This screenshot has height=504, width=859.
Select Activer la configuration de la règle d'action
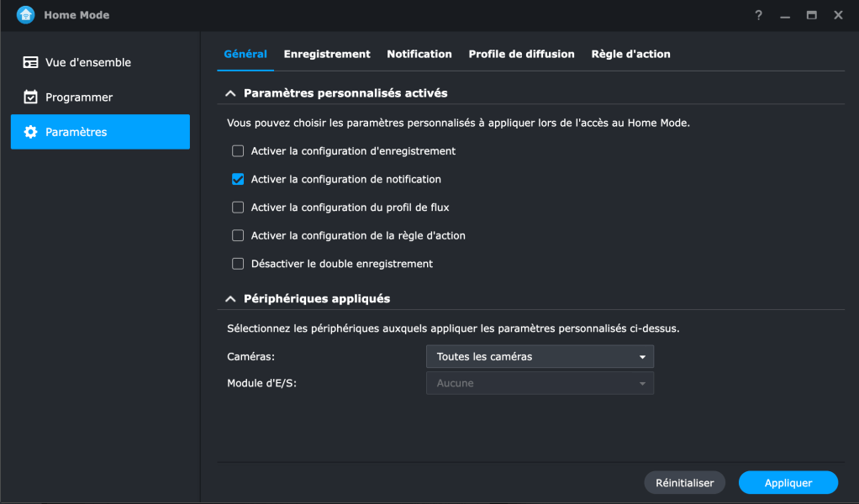(x=238, y=235)
